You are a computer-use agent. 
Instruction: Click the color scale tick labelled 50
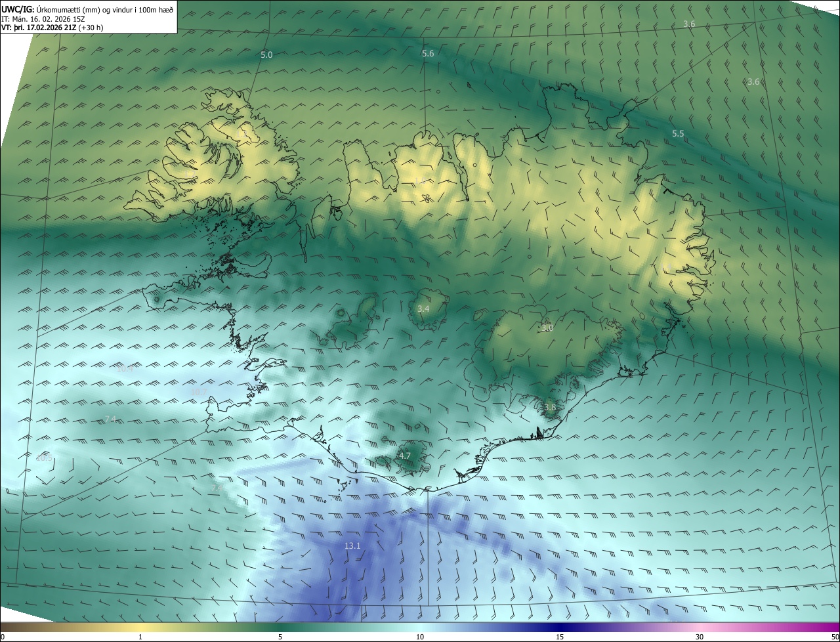(x=835, y=637)
